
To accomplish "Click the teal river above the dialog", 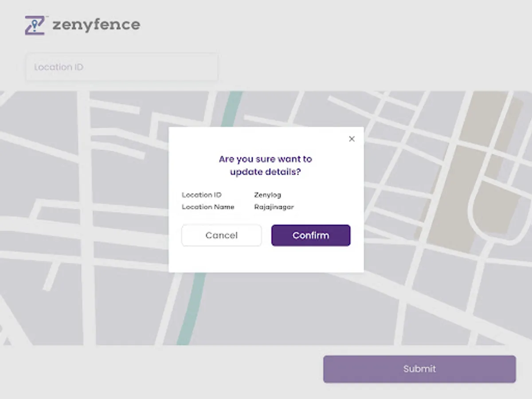I will pyautogui.click(x=230, y=110).
